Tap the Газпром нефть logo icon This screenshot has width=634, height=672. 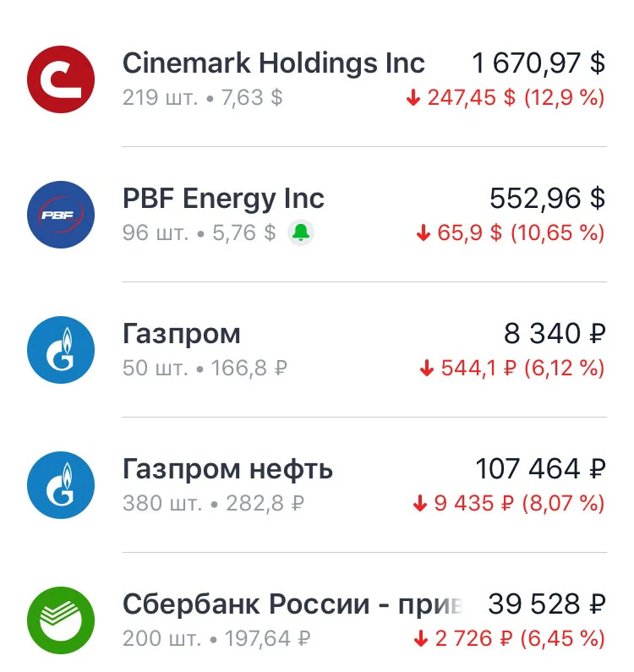point(61,484)
